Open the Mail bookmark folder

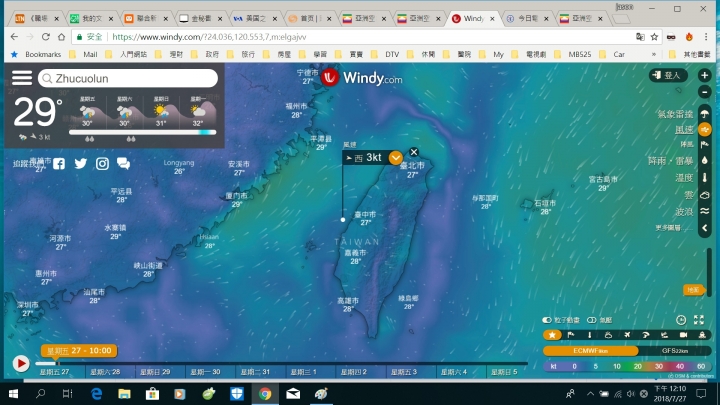(84, 54)
